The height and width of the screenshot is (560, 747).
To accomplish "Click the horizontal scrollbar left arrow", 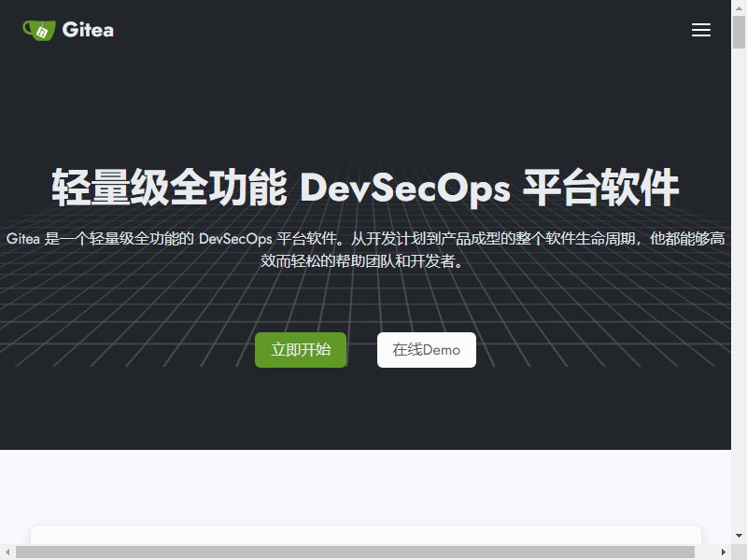I will coord(7,553).
